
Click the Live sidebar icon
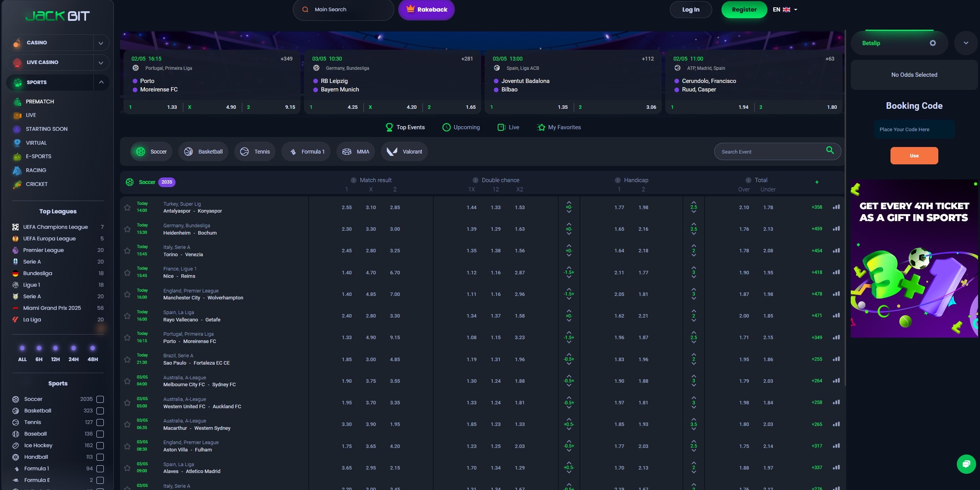click(x=17, y=115)
